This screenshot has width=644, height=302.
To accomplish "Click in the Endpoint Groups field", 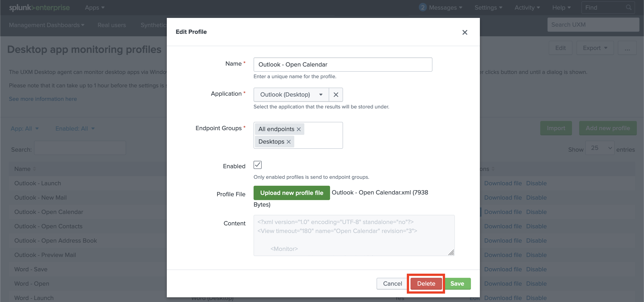I will click(320, 142).
